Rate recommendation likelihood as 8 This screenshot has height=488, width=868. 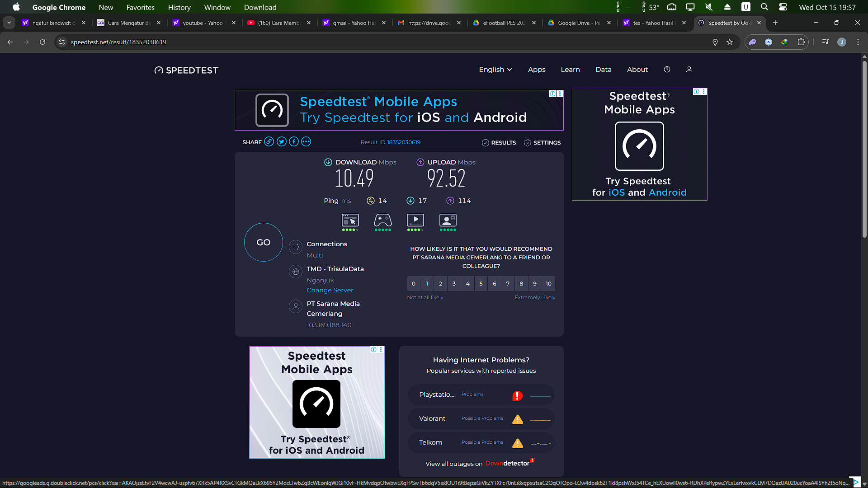tap(521, 284)
